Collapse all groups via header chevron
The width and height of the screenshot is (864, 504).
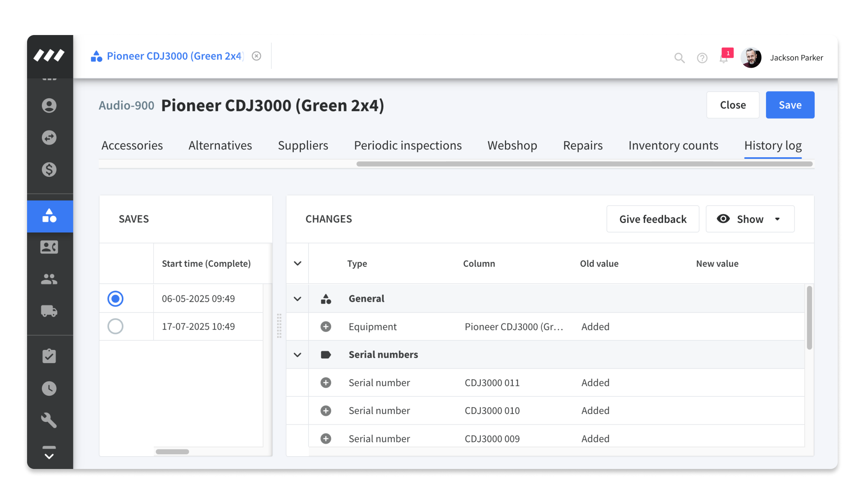point(297,264)
